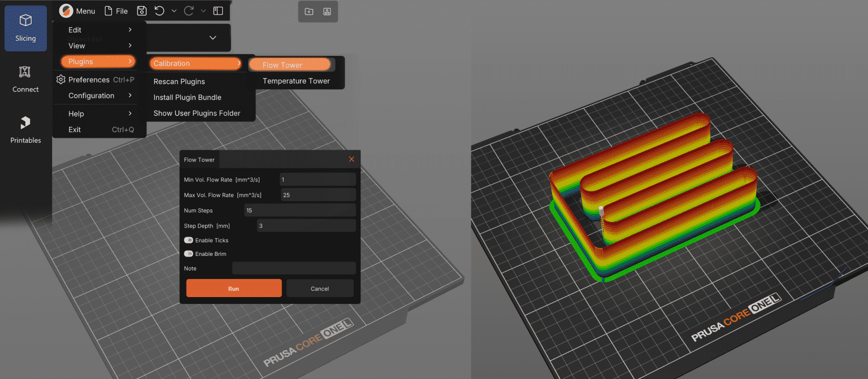Open the Edit submenu
The width and height of the screenshot is (868, 379).
99,30
